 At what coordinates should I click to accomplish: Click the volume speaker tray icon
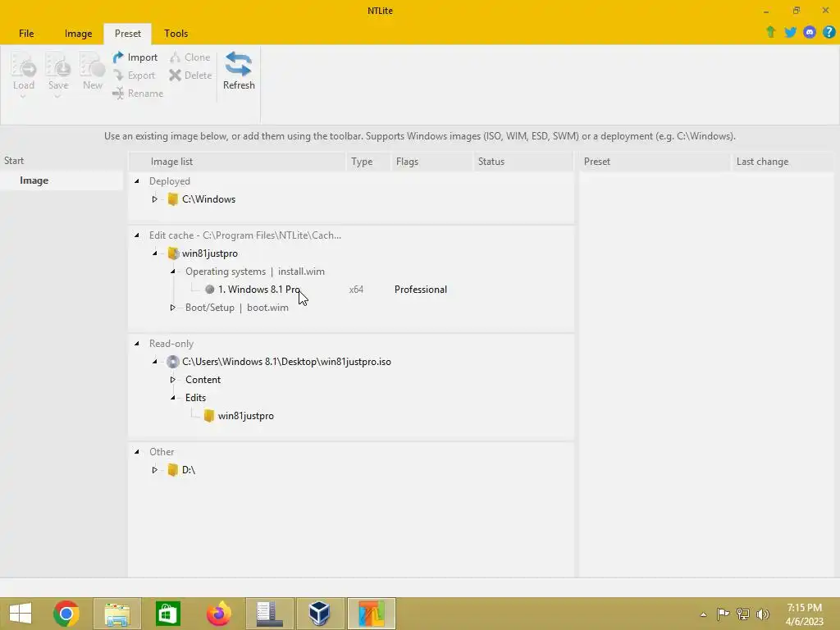pos(763,614)
